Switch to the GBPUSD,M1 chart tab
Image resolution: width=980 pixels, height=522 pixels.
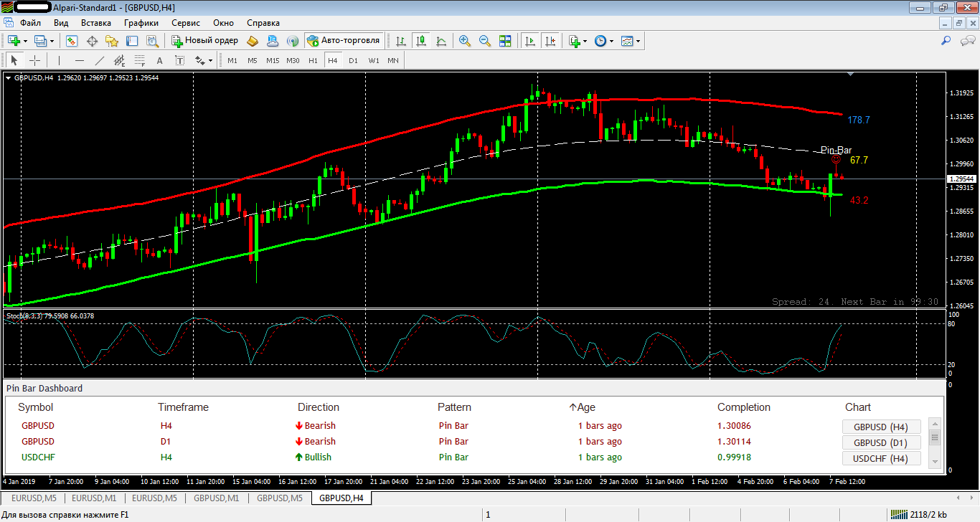(x=217, y=498)
